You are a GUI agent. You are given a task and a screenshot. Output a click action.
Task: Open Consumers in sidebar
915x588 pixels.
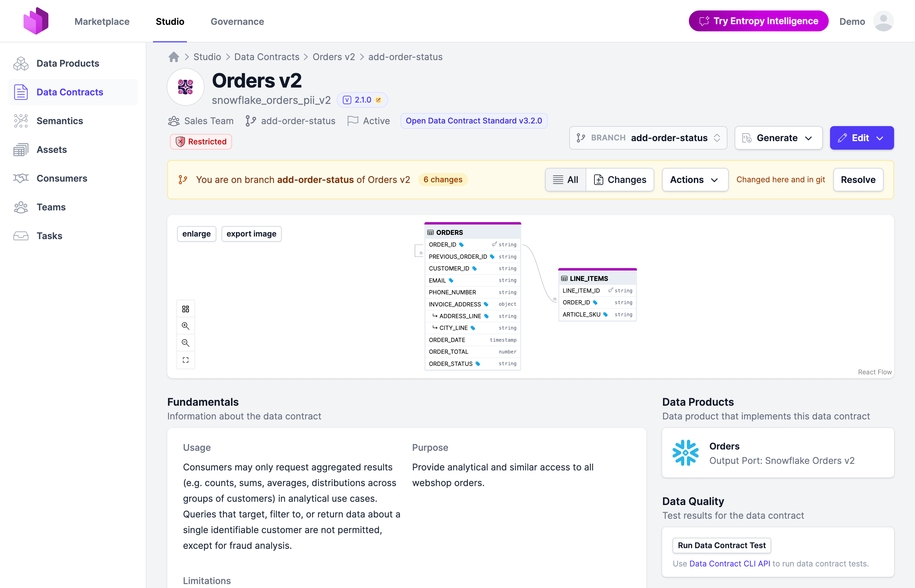pos(73,178)
